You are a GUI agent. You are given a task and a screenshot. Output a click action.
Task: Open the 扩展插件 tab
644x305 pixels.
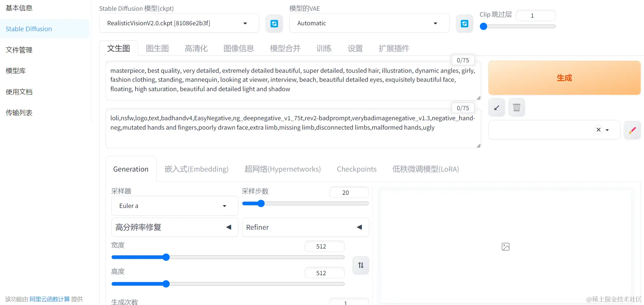394,48
